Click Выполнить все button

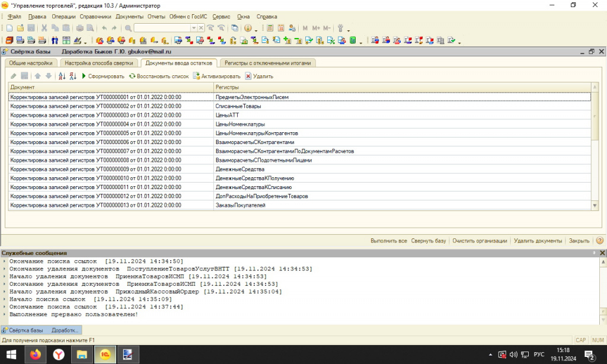pos(389,241)
